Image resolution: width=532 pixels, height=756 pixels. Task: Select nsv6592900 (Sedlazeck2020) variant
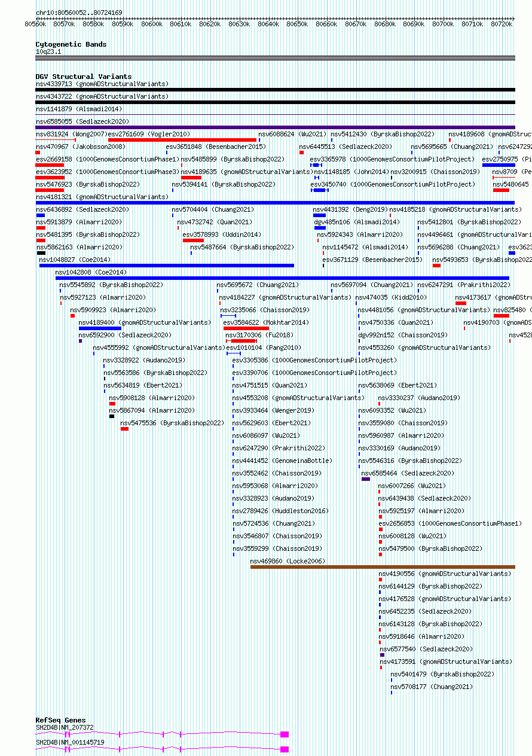tap(126, 335)
